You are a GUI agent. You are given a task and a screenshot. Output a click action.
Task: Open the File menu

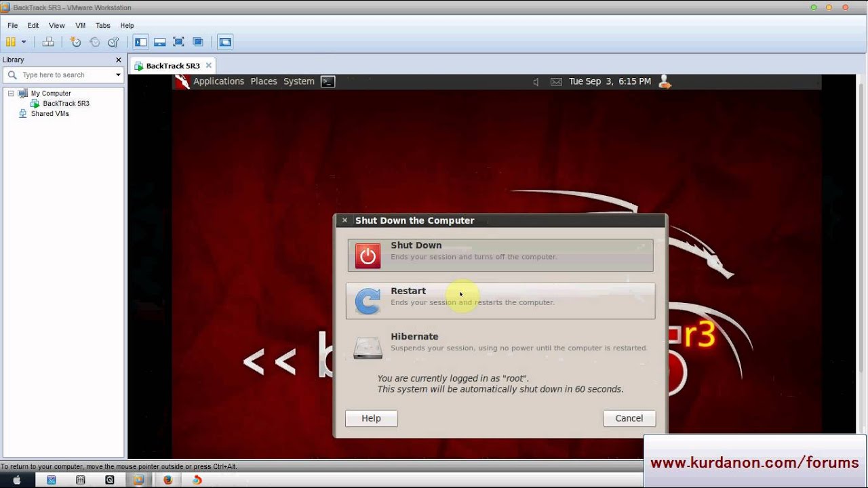(x=13, y=26)
